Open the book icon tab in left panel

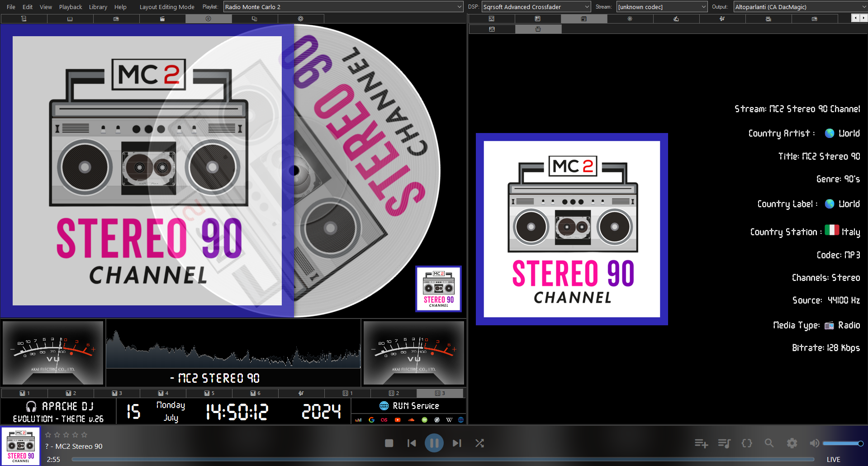pyautogui.click(x=70, y=19)
